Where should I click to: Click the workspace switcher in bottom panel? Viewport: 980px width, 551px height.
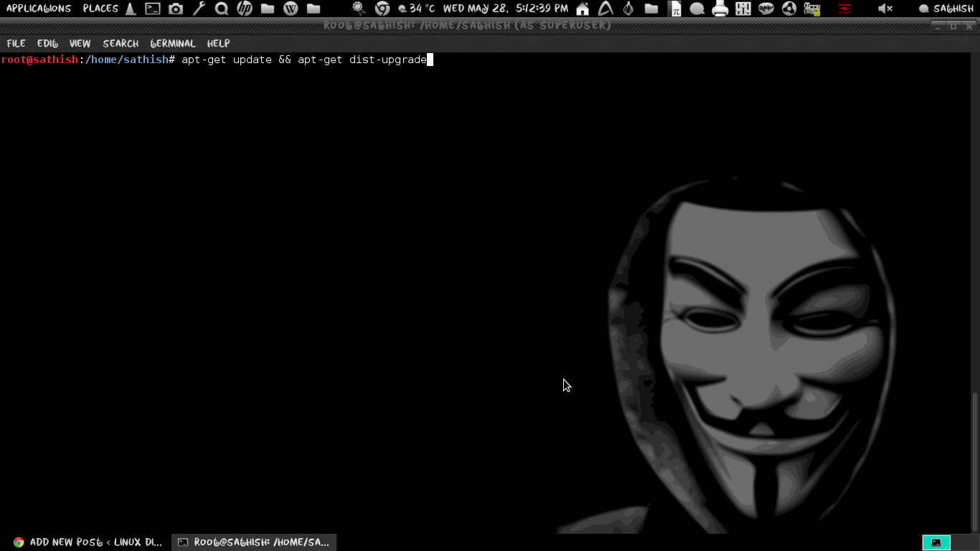pyautogui.click(x=936, y=542)
